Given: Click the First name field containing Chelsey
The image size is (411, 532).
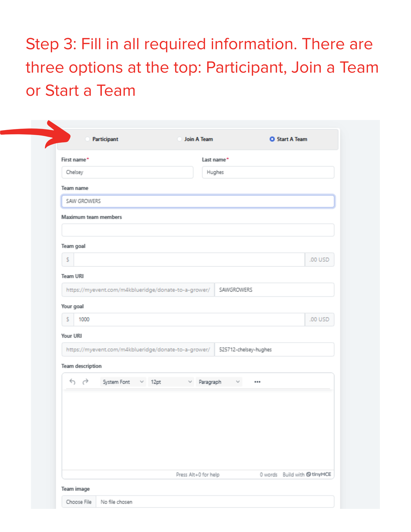Looking at the screenshot, I should point(127,172).
